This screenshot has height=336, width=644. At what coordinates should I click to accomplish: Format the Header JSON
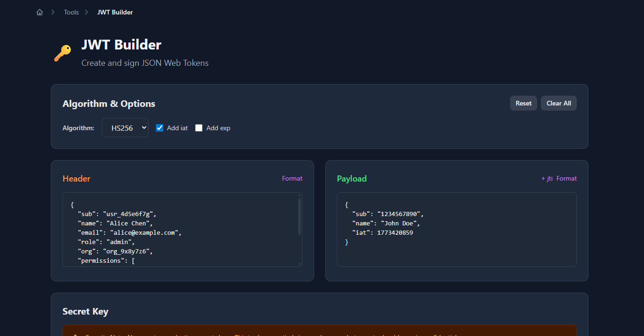[292, 178]
